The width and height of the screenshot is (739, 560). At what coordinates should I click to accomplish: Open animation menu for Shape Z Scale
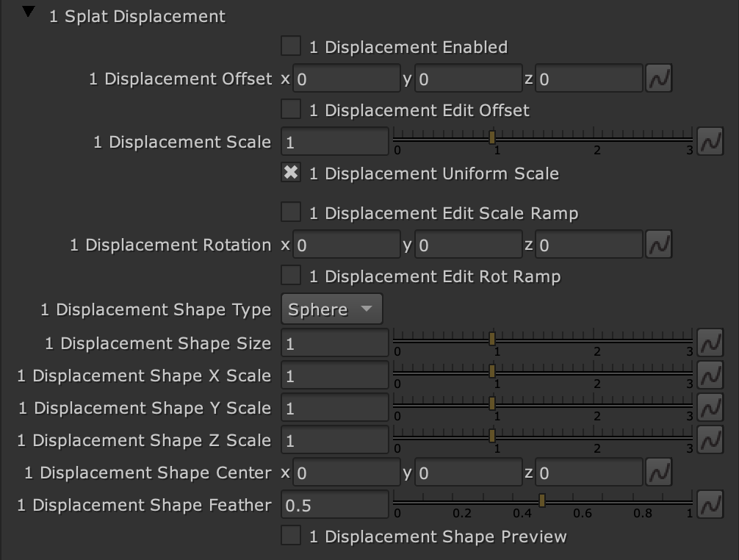(710, 439)
